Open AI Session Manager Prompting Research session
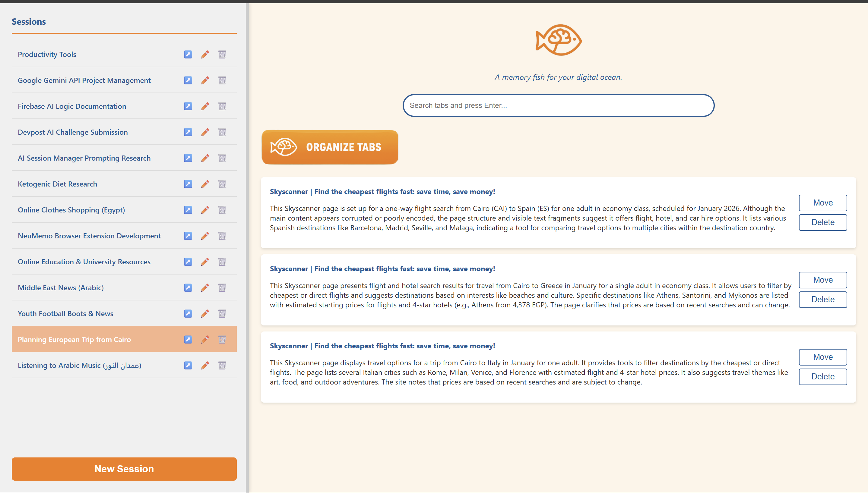The width and height of the screenshot is (868, 493). pyautogui.click(x=188, y=158)
